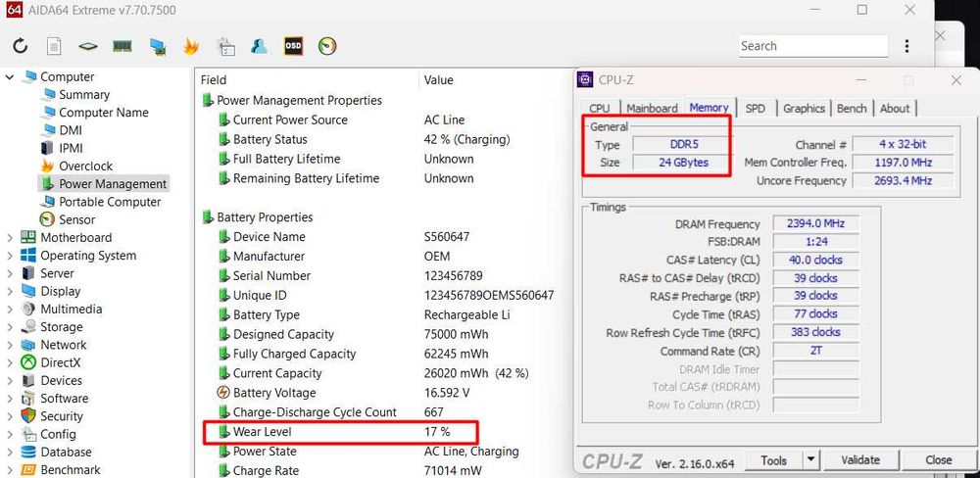Expand the Motherboard tree node
980x478 pixels.
pyautogui.click(x=10, y=237)
